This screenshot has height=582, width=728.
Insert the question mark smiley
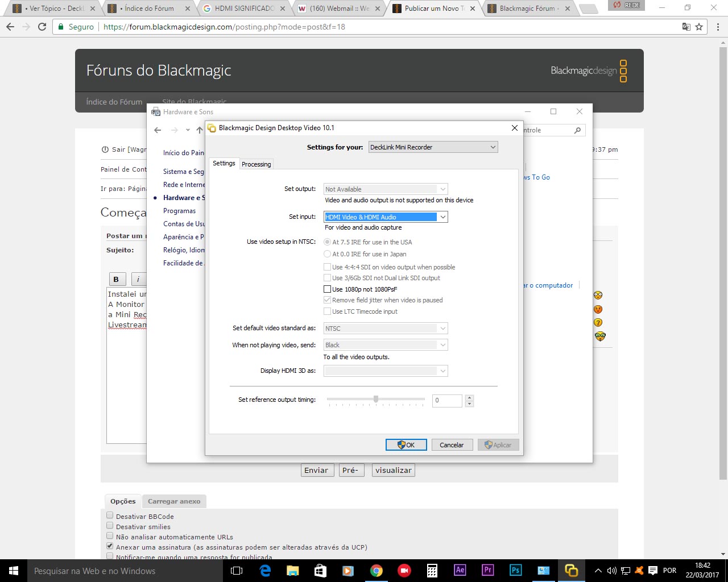(598, 322)
